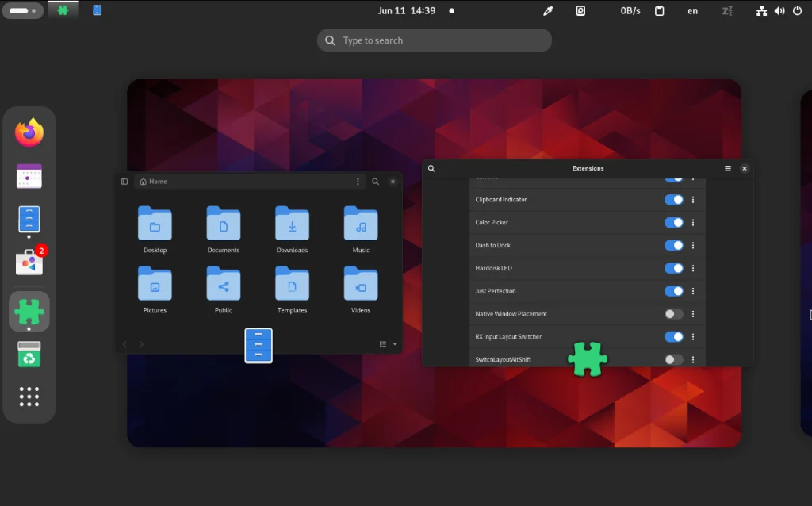This screenshot has width=812, height=506.
Task: Click the color picker eyedropper in top bar
Action: point(547,11)
